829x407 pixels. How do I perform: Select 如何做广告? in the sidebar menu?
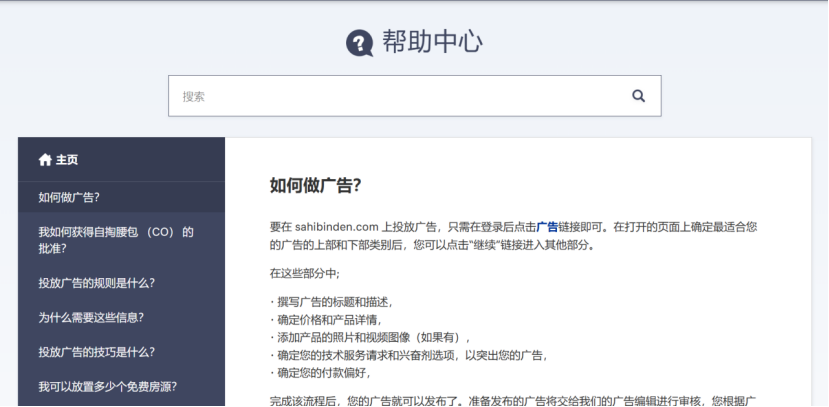coord(69,197)
